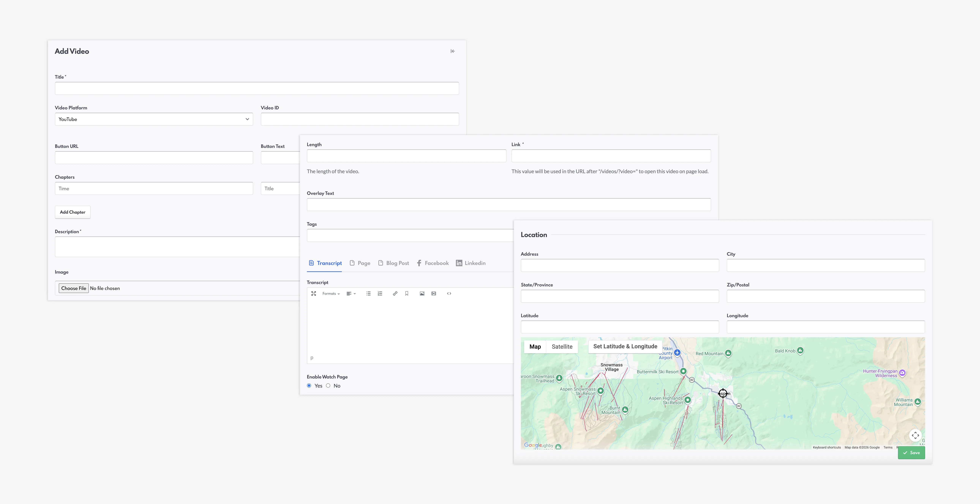Click the 'p' element path in editor status bar
The image size is (980, 504).
pos(312,358)
